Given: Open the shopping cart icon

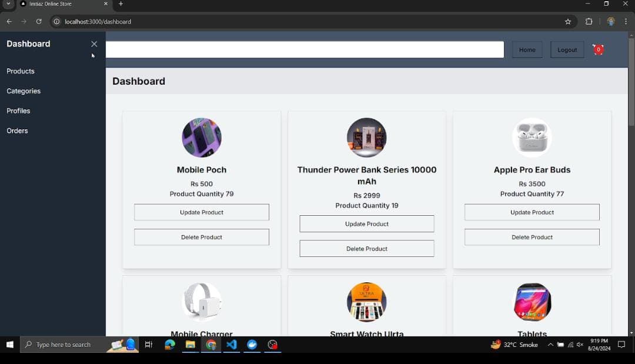Looking at the screenshot, I should pos(597,49).
